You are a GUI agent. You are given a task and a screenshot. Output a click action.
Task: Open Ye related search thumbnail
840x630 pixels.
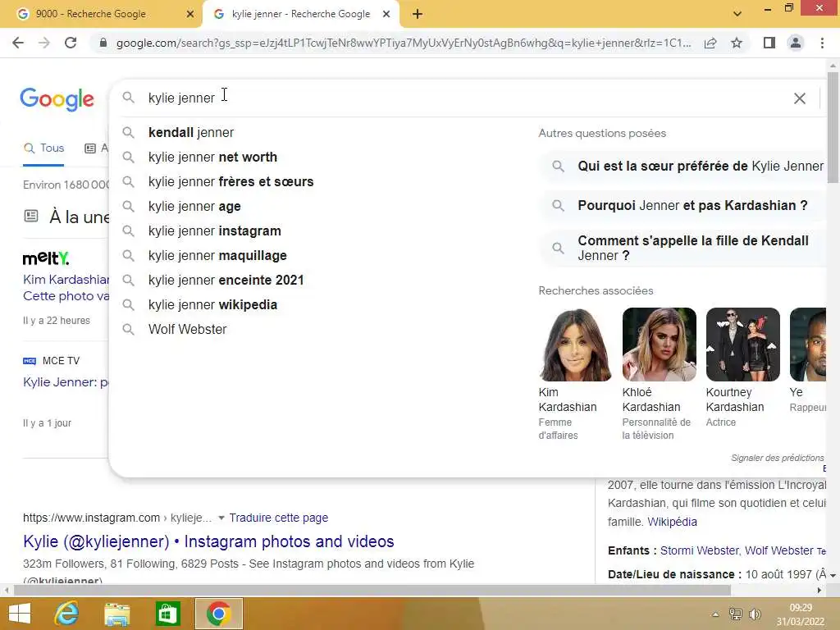pos(808,345)
